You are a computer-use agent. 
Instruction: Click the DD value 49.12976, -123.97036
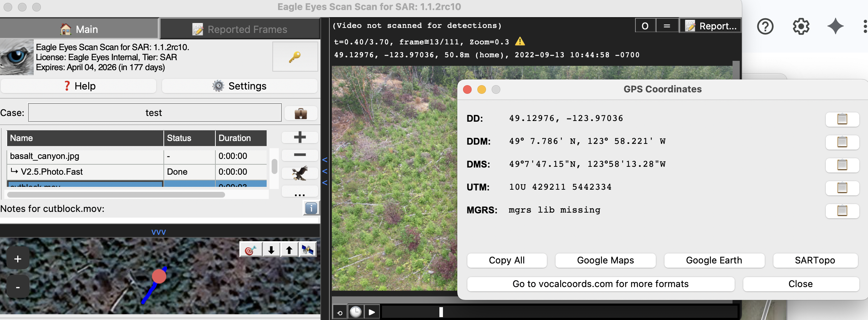click(566, 118)
